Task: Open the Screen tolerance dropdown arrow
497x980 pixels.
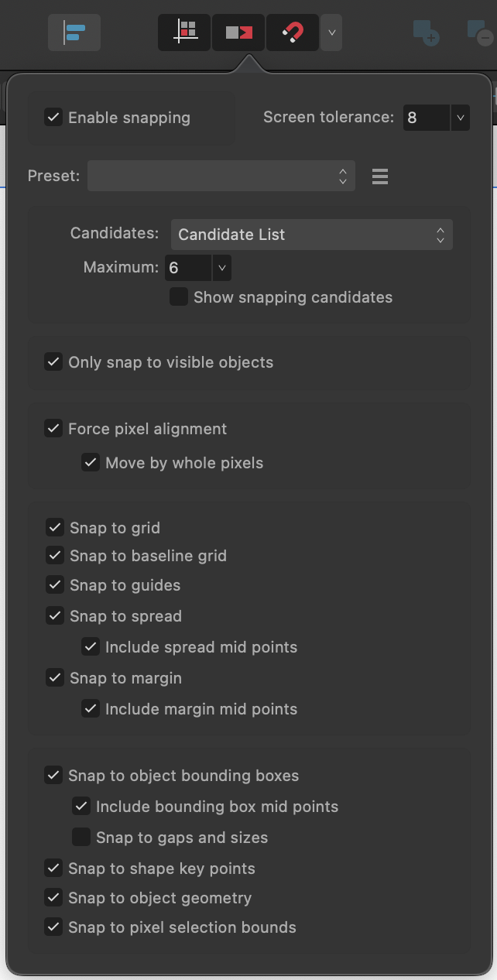Action: point(461,118)
